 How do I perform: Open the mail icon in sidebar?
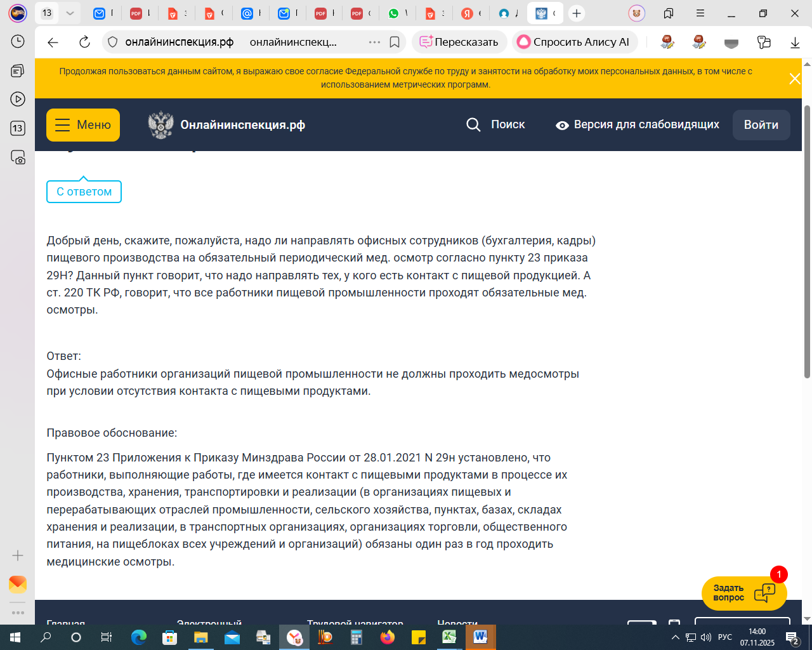click(18, 584)
